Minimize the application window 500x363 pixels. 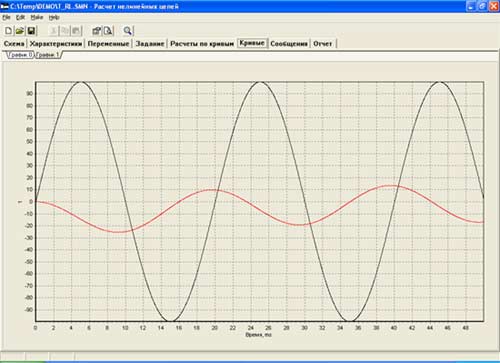pos(471,6)
